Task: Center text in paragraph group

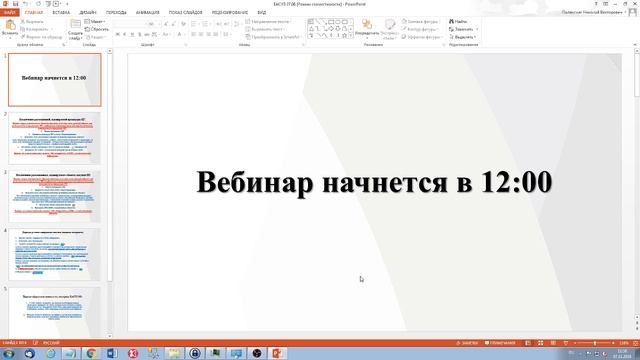Action: pos(201,35)
